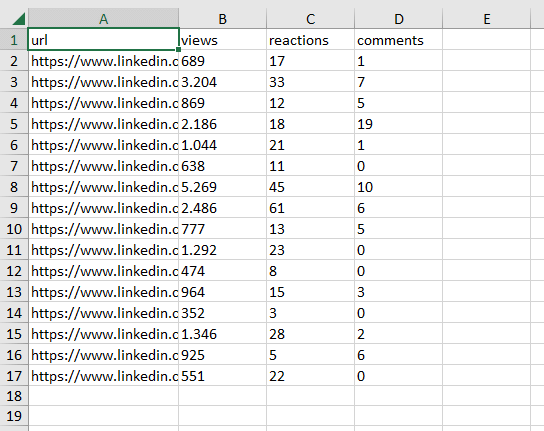Click the reactions cell showing 23
Viewport: 544px width, 431px height.
[311, 250]
